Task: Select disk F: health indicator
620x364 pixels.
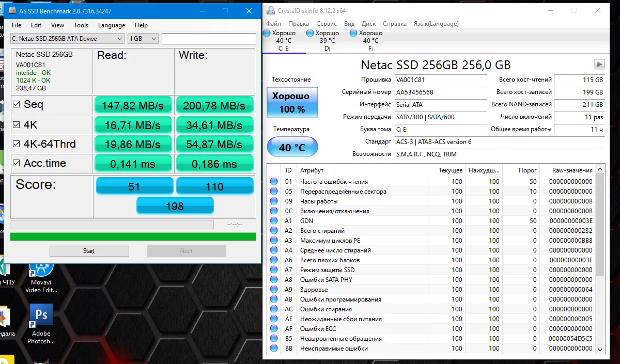Action: 370,40
